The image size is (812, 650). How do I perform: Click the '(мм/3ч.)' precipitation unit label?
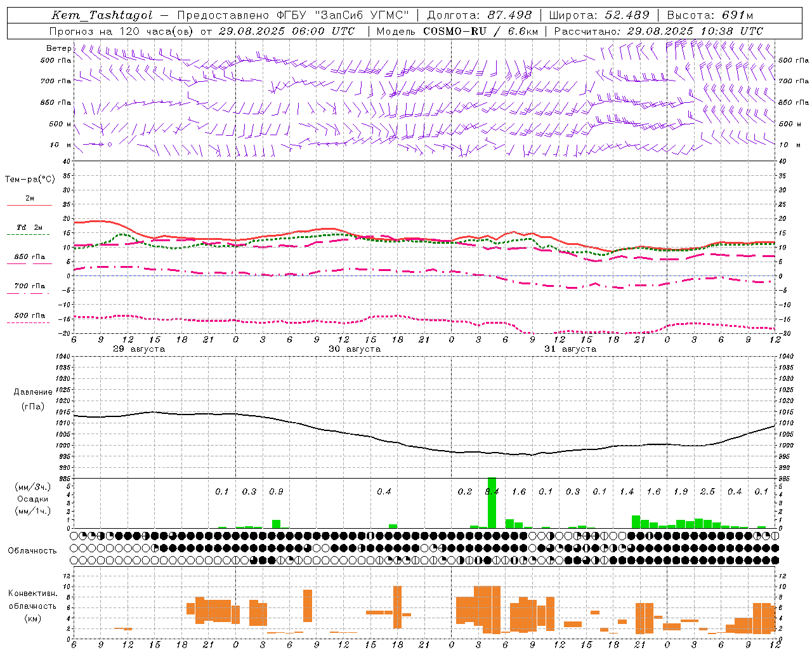32,487
